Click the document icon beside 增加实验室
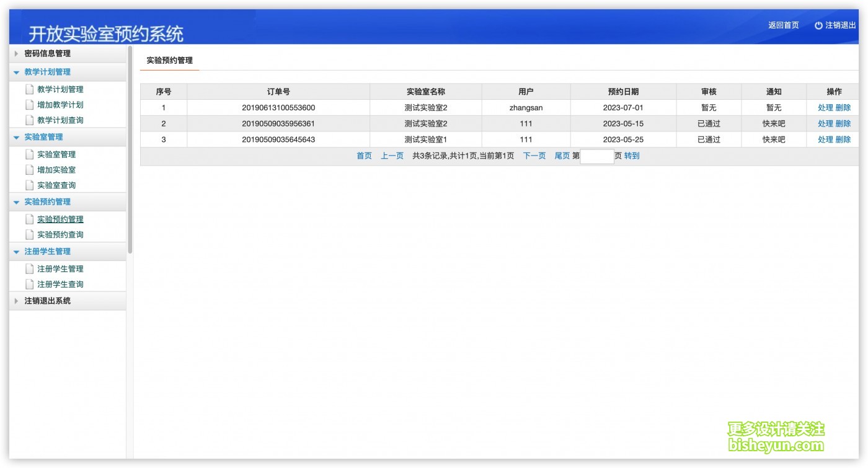The width and height of the screenshot is (868, 468). click(29, 170)
